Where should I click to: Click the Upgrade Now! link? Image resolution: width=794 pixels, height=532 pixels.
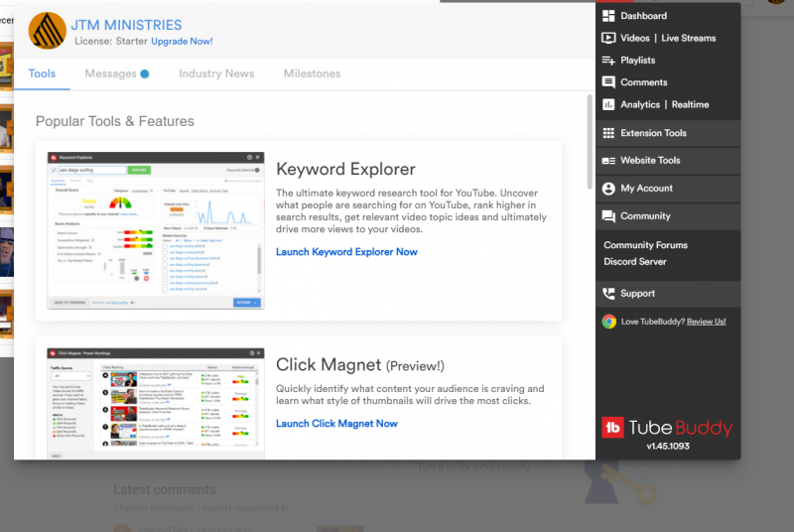click(182, 42)
